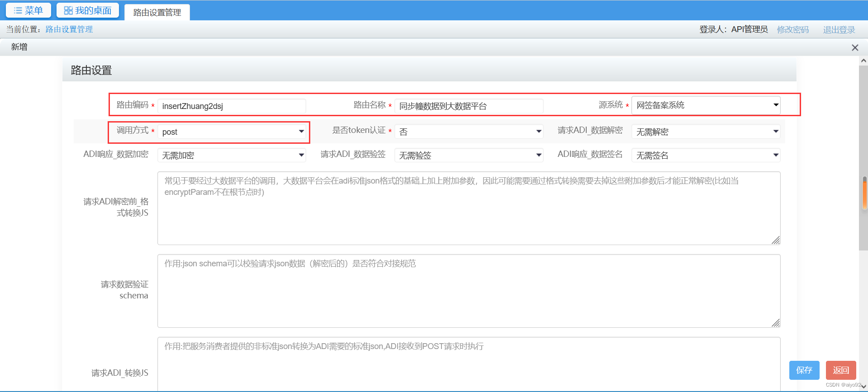The height and width of the screenshot is (392, 868).
Task: Click resize handle of 格式转换JS textarea
Action: coord(776,240)
